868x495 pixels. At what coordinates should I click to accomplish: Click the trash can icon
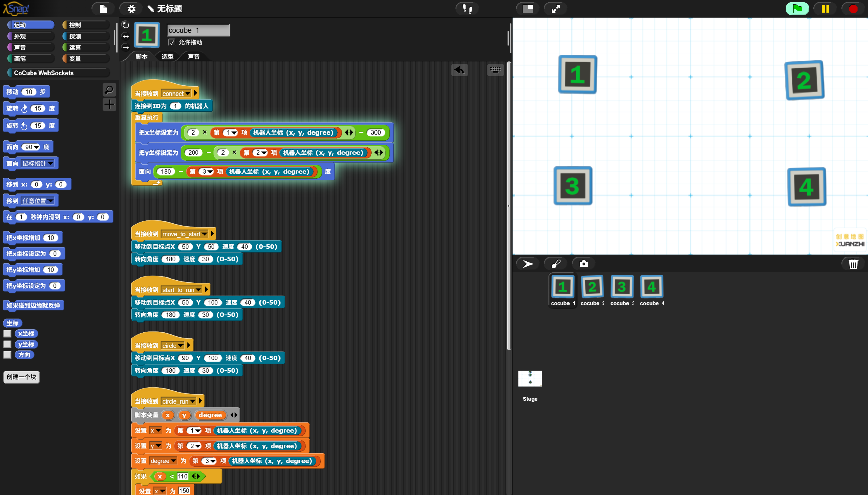[853, 264]
